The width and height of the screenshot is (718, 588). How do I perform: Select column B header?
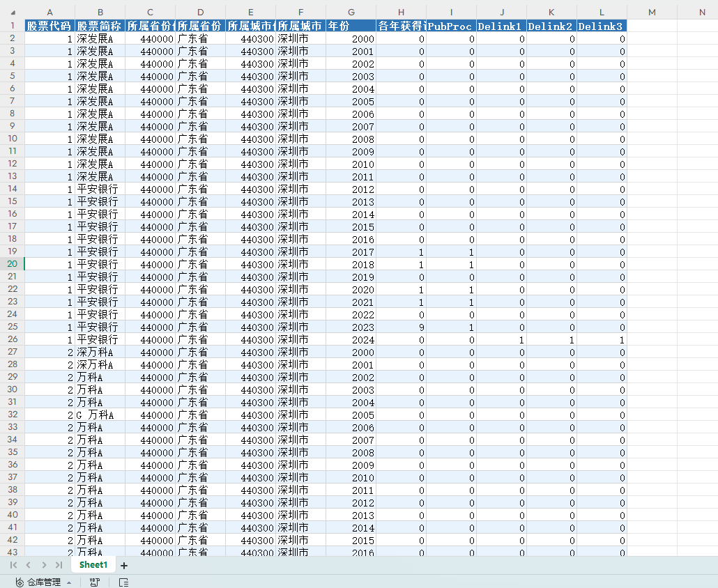point(100,13)
